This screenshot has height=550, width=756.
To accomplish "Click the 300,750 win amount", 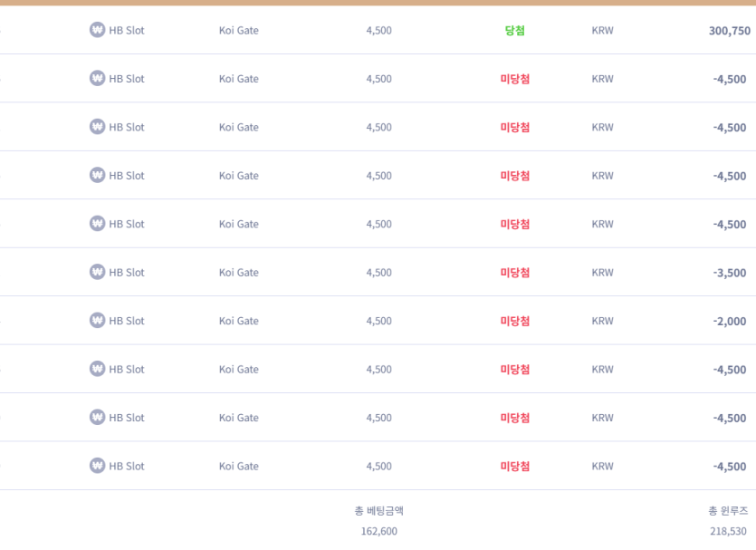I will [730, 31].
